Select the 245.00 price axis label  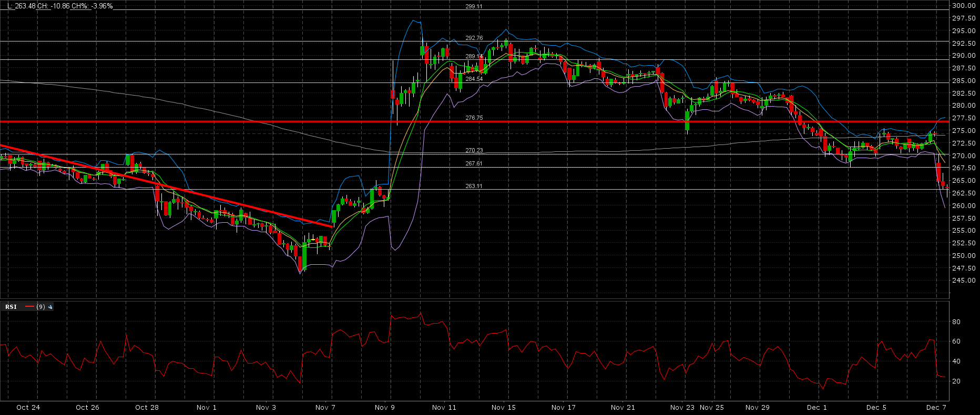(964, 281)
